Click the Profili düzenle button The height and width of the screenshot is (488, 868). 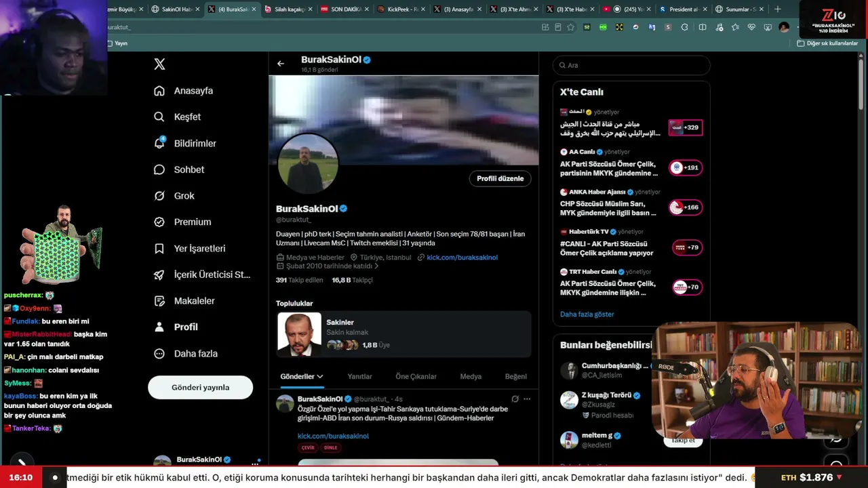[500, 178]
